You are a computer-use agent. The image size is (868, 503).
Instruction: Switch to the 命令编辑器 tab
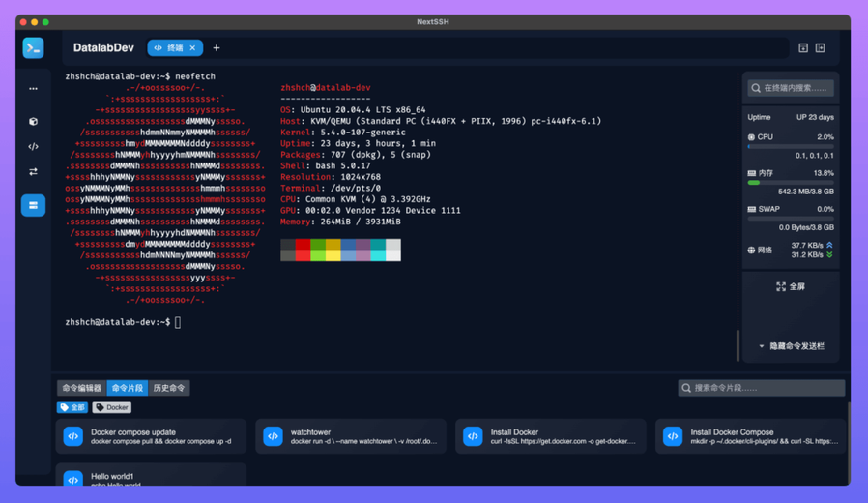coord(81,388)
